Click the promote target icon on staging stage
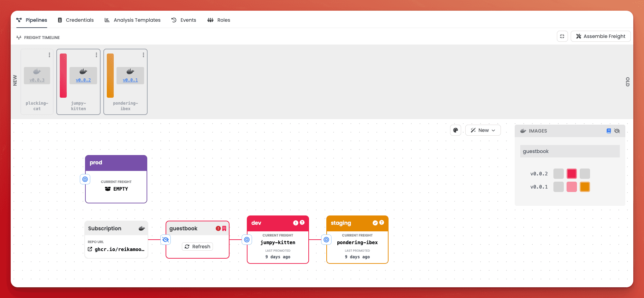 [x=326, y=240]
